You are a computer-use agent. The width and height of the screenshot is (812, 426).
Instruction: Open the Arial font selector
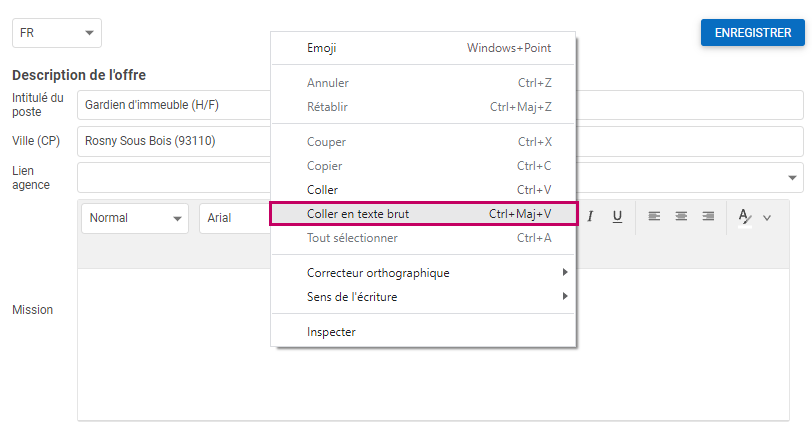(234, 218)
